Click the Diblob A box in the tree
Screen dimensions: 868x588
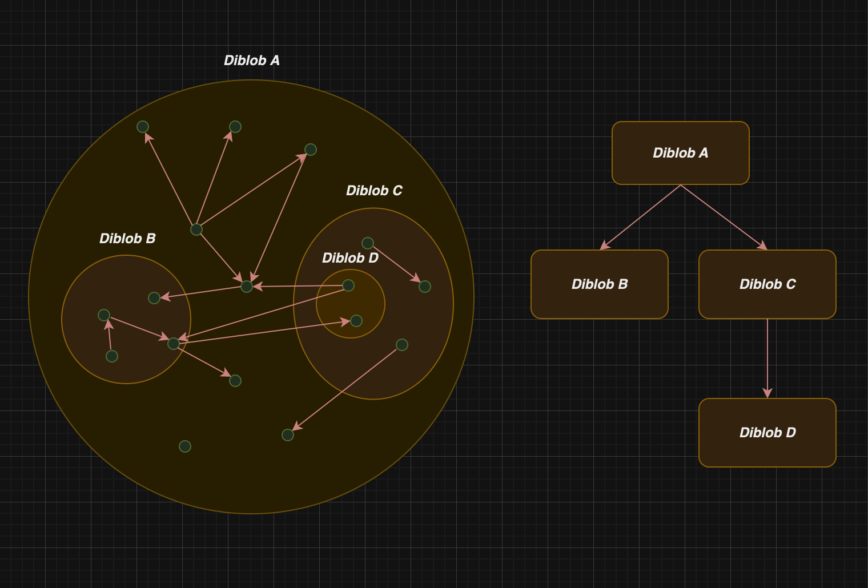pyautogui.click(x=680, y=153)
